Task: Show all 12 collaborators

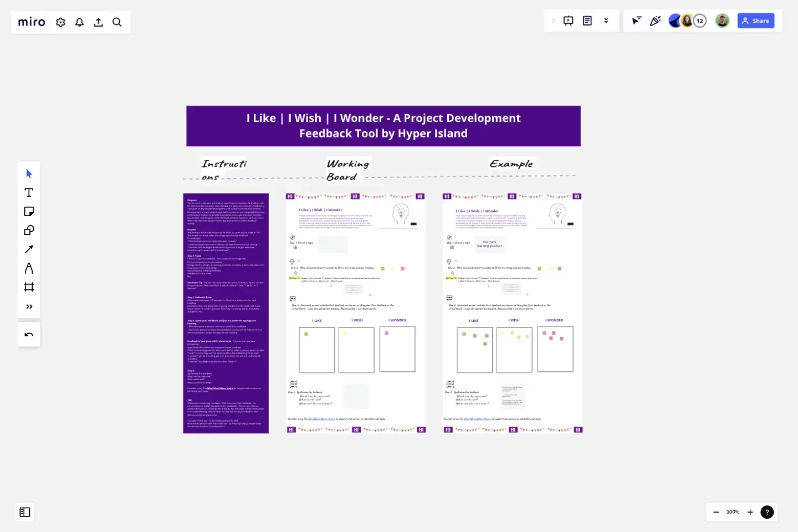Action: [x=700, y=21]
